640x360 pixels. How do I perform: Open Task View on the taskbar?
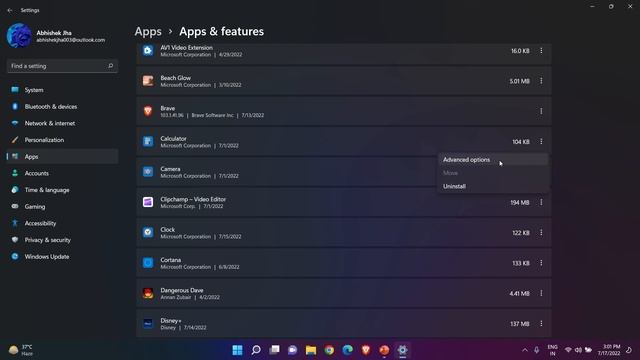click(274, 350)
